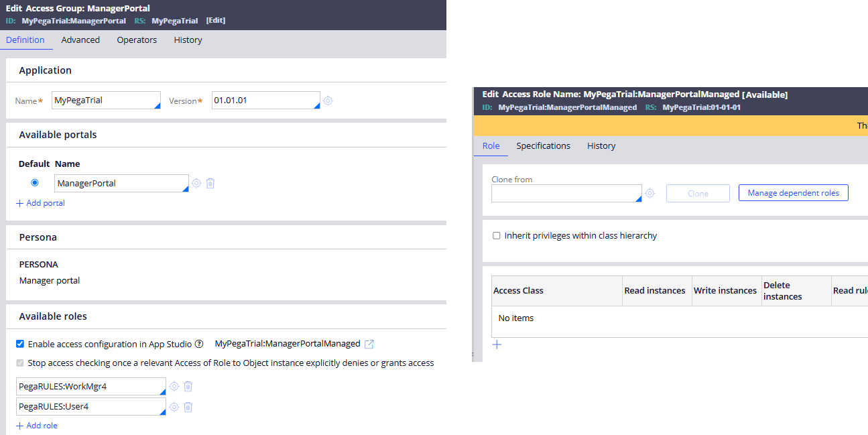868x435 pixels.
Task: Click the Access Role [Available] status text
Action: [x=765, y=95]
